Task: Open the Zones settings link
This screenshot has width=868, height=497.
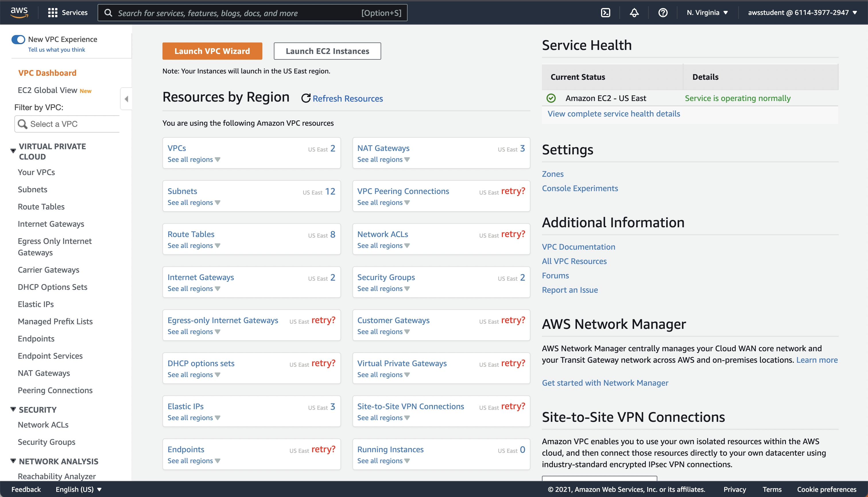Action: click(553, 174)
